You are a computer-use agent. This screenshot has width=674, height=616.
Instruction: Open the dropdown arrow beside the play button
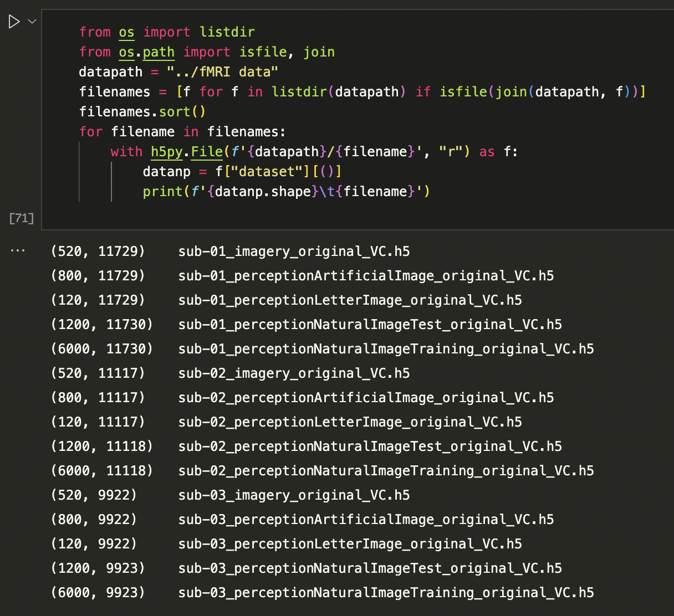32,21
